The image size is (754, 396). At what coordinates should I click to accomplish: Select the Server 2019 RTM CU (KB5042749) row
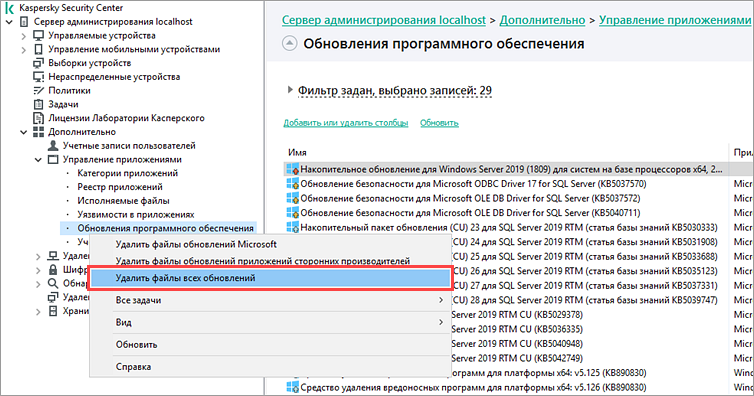[x=517, y=358]
